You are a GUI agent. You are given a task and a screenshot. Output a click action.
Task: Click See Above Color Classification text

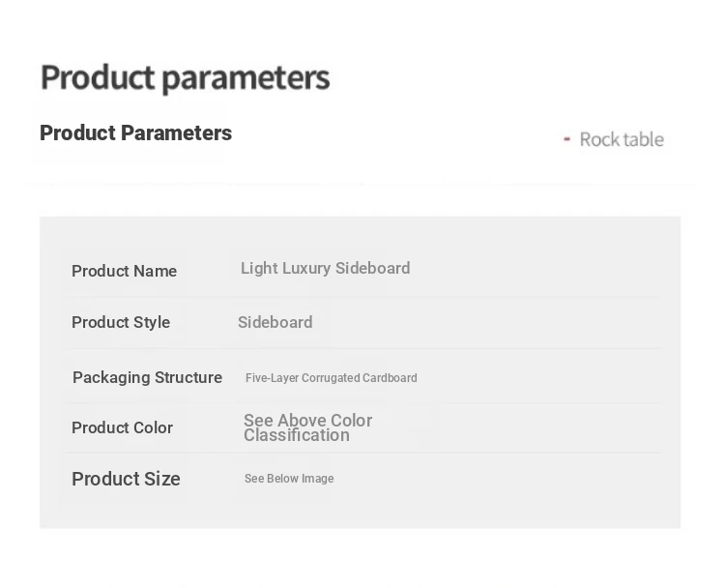click(x=308, y=427)
